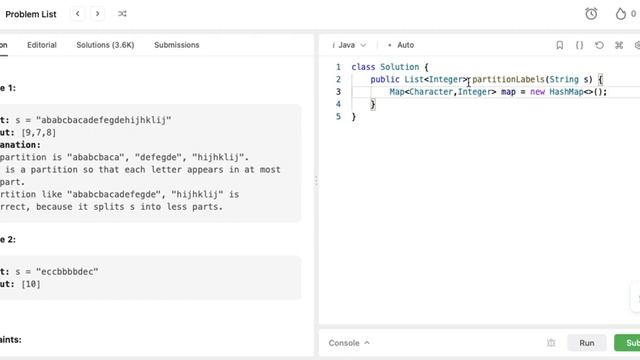Start the timer alarm clock icon

click(591, 14)
